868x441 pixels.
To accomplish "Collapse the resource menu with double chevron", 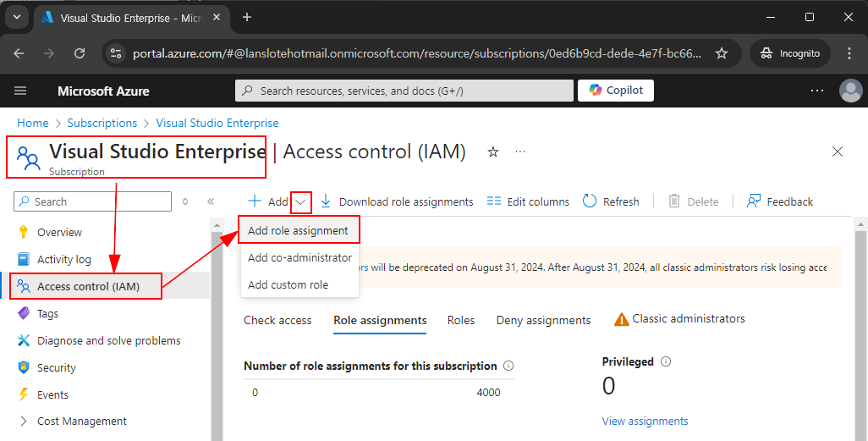I will [x=211, y=201].
